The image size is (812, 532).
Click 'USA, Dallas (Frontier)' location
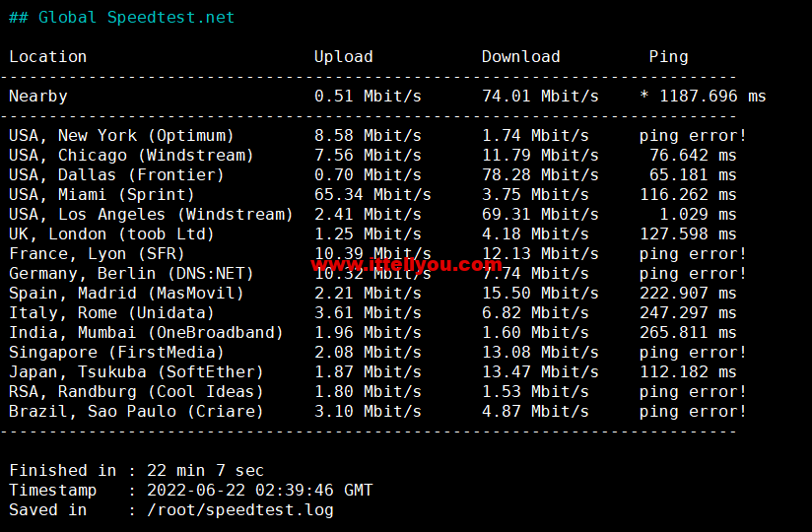point(116,175)
